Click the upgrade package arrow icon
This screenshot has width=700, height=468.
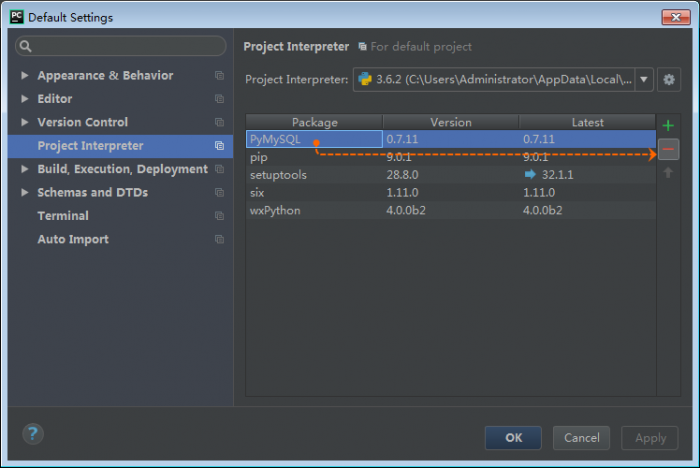(668, 173)
